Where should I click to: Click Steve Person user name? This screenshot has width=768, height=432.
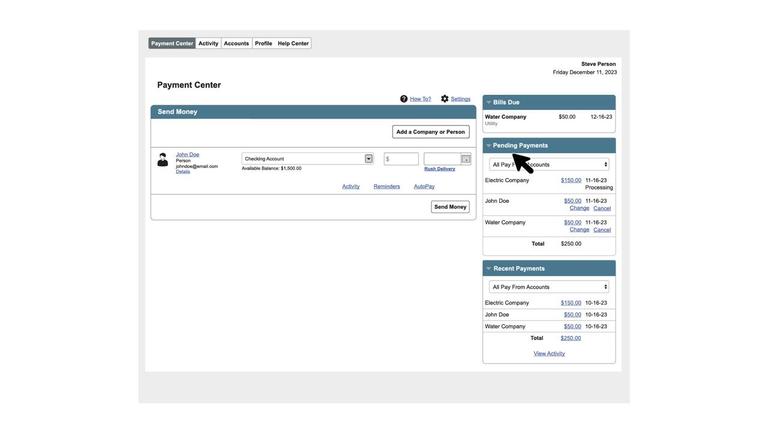point(599,64)
